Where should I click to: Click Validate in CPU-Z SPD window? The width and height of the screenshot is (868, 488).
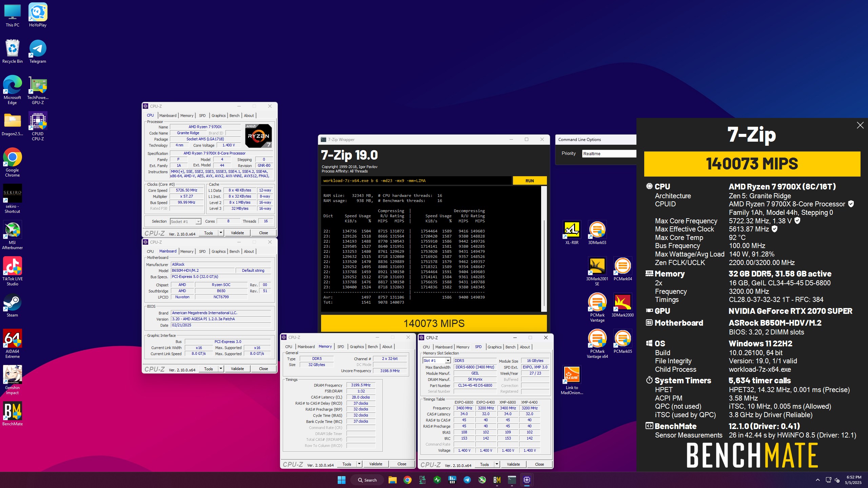click(x=513, y=464)
